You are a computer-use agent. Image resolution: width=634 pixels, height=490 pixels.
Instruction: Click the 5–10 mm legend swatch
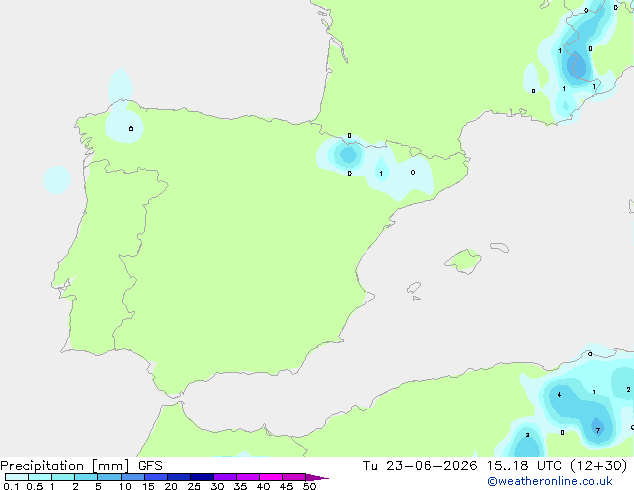109,477
